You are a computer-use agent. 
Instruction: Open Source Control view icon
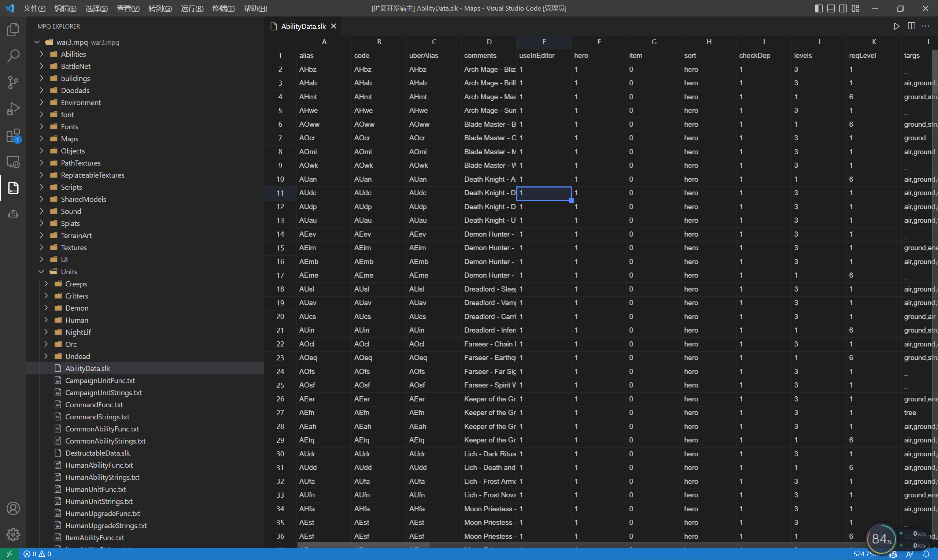pyautogui.click(x=13, y=82)
